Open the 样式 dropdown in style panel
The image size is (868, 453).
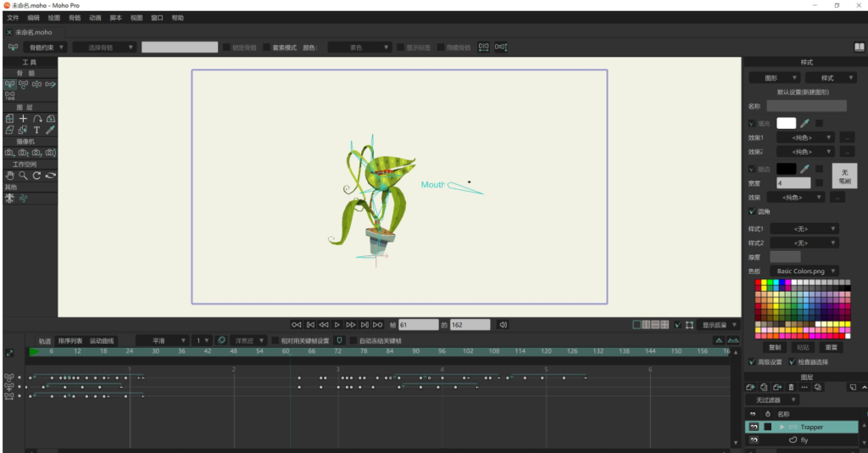(831, 78)
